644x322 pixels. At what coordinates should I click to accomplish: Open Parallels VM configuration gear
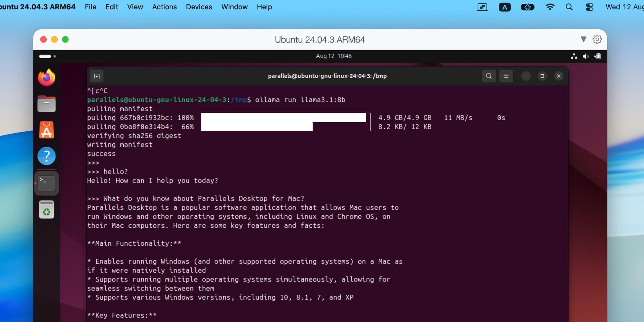597,39
